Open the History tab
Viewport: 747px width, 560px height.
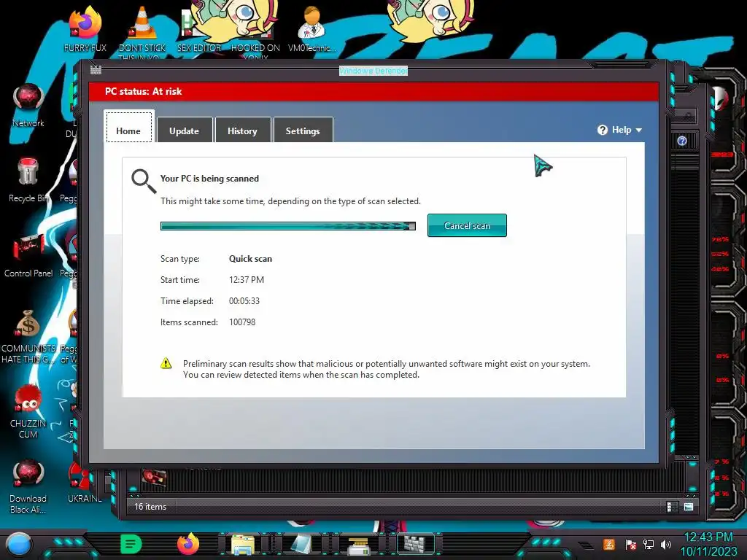pos(242,130)
